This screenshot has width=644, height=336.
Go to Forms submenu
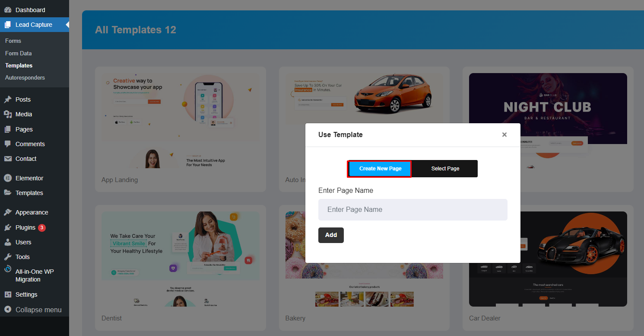[13, 41]
